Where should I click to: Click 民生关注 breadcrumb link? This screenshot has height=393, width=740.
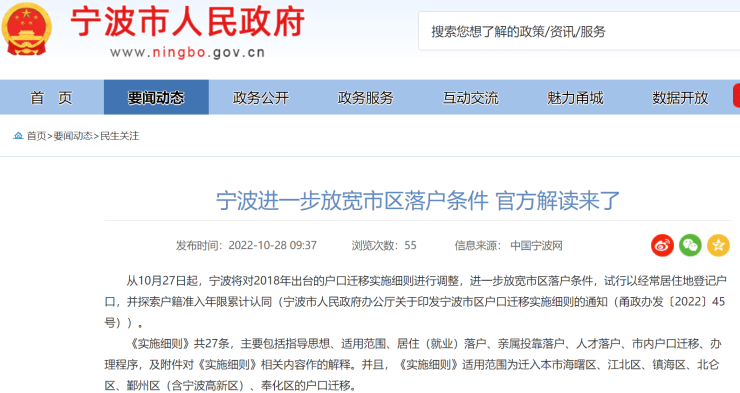pos(119,136)
